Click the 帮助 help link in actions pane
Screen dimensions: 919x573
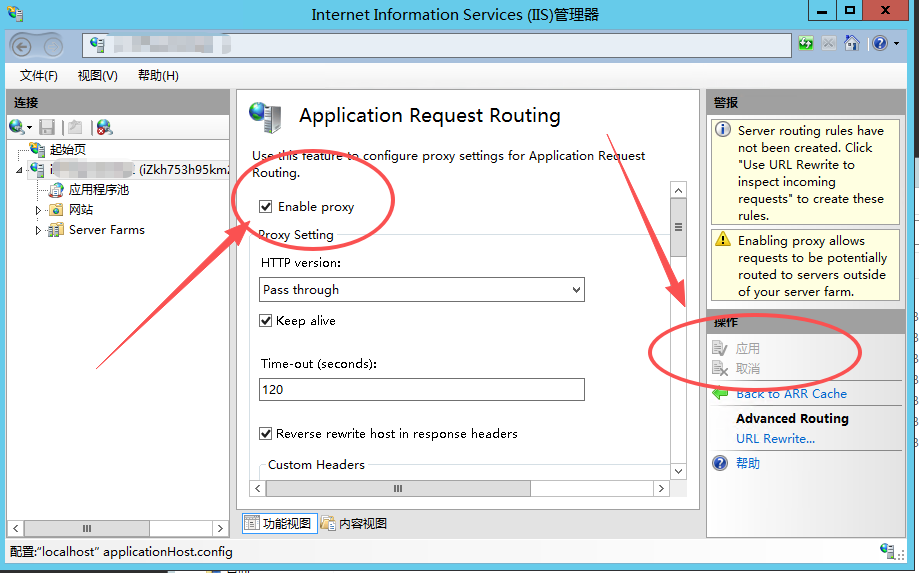pos(748,463)
